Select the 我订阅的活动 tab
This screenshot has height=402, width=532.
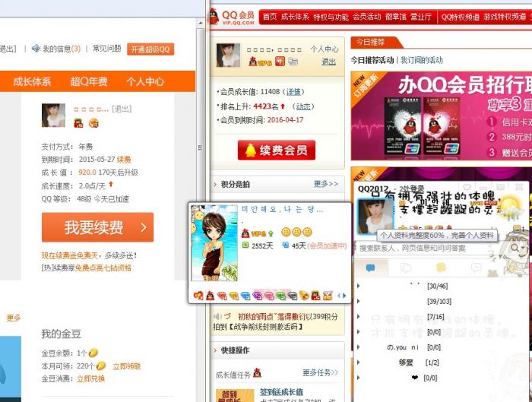[422, 60]
